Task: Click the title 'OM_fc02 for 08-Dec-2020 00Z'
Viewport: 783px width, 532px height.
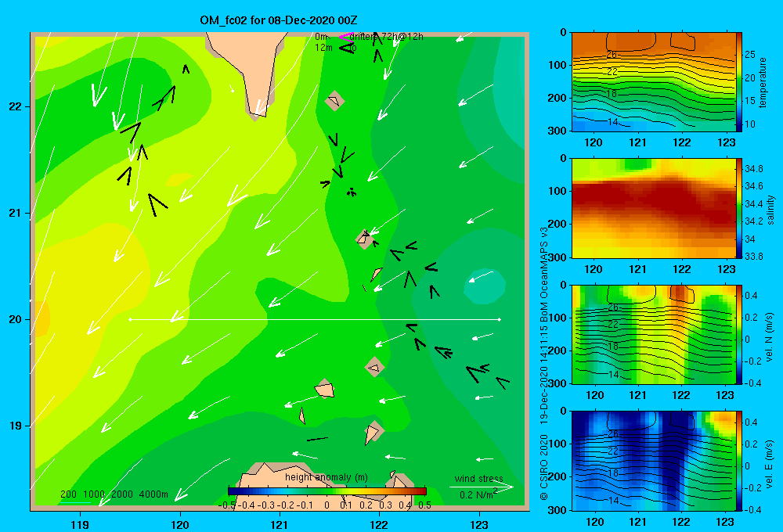Action: pyautogui.click(x=279, y=20)
